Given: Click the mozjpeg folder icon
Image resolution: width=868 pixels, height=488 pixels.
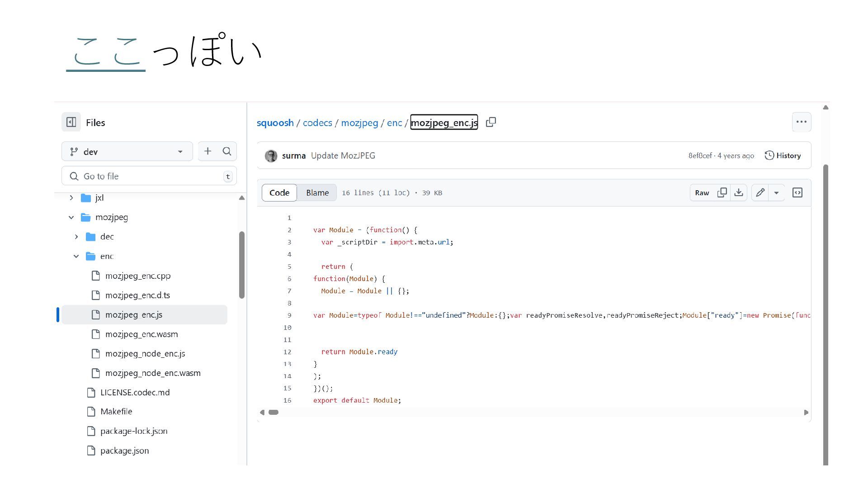Looking at the screenshot, I should click(86, 217).
